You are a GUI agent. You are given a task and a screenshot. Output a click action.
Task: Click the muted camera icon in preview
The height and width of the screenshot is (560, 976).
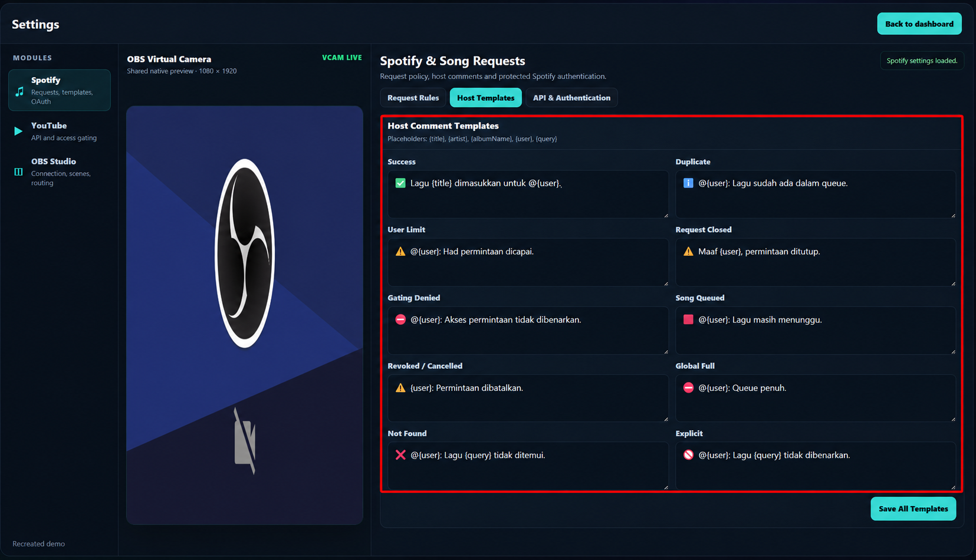245,441
